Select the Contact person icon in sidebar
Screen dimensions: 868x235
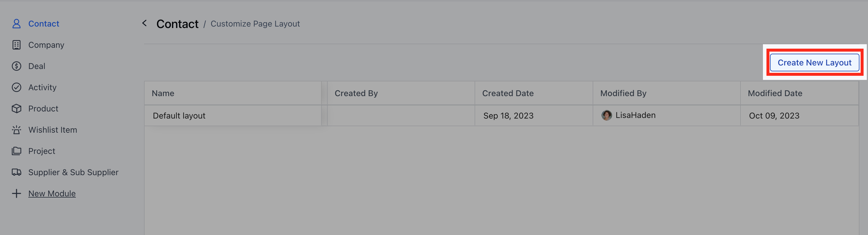pos(17,23)
